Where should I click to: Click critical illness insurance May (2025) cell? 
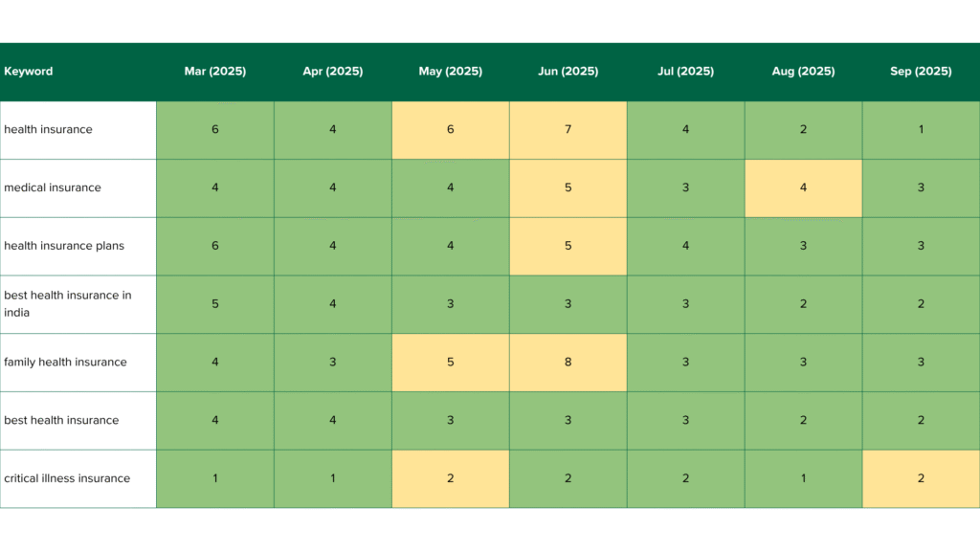[x=450, y=478]
